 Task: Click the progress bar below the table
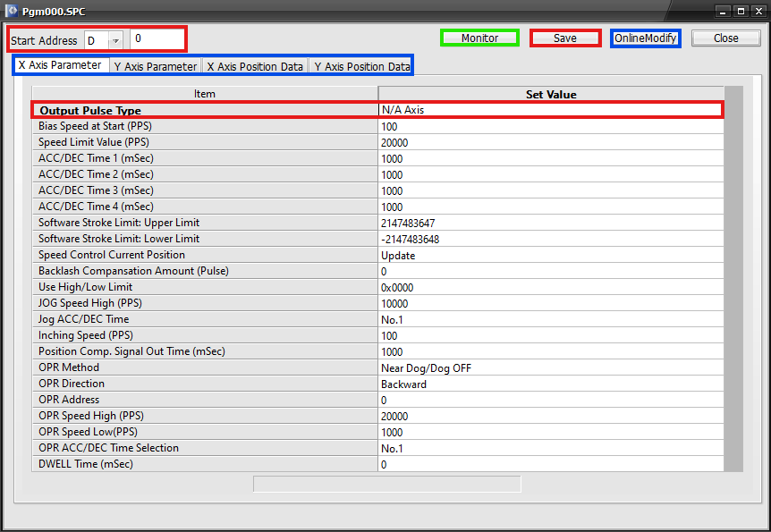[386, 484]
